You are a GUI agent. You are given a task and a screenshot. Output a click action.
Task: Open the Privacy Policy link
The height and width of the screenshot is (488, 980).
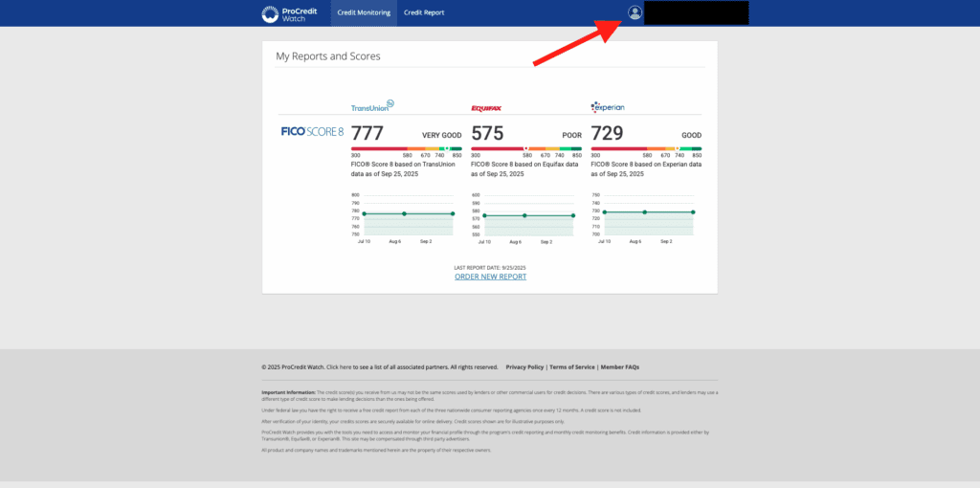click(524, 366)
